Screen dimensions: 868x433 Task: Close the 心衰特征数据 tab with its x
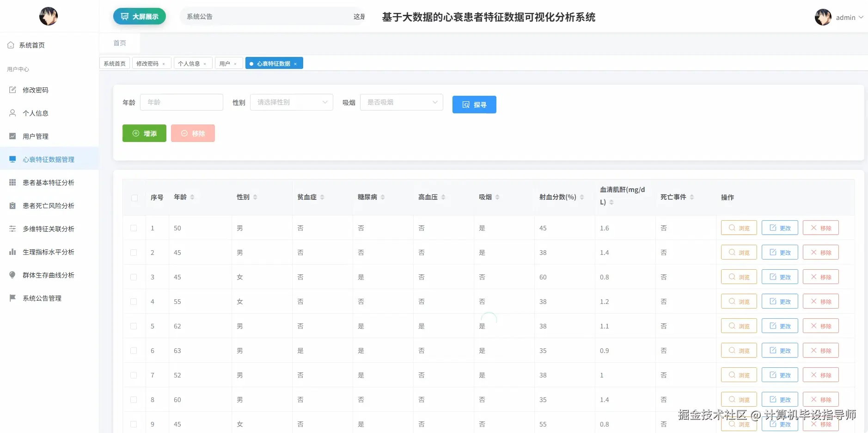(295, 64)
